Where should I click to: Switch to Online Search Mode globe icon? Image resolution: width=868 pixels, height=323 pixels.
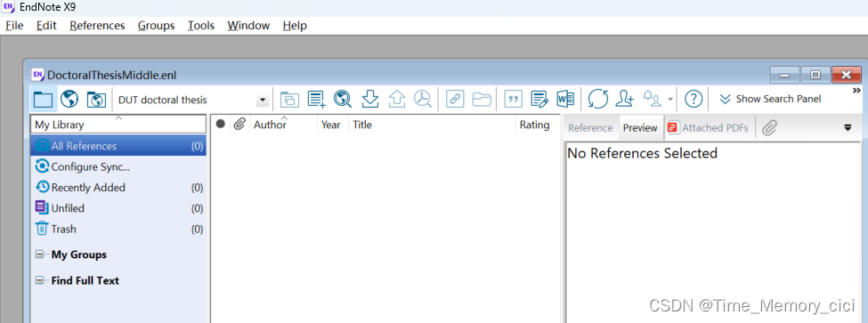click(x=69, y=100)
